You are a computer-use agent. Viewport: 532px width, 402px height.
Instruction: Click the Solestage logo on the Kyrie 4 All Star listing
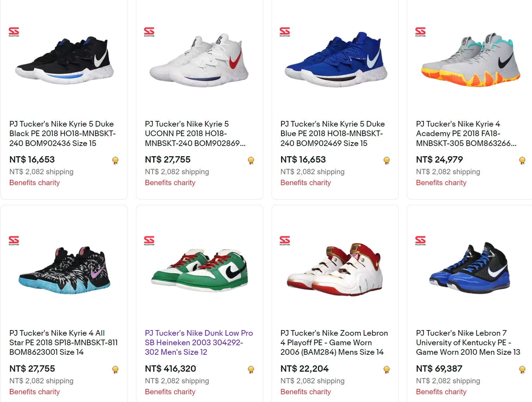13,240
